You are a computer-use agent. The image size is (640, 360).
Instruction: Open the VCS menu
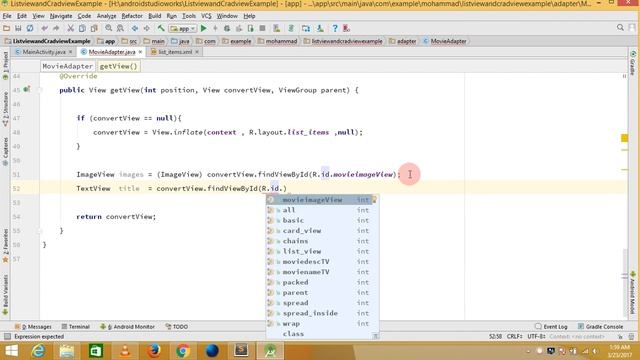pos(206,16)
